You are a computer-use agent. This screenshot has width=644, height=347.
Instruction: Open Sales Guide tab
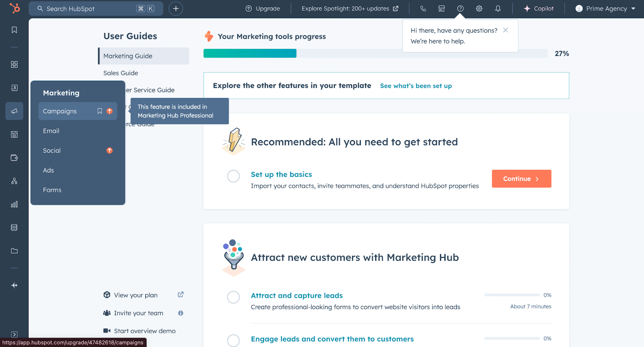point(121,73)
